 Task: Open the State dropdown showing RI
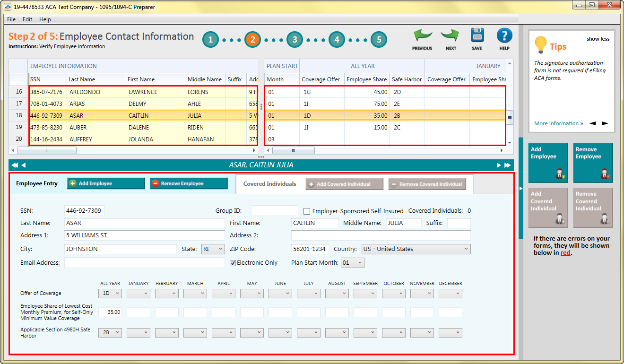tap(212, 249)
